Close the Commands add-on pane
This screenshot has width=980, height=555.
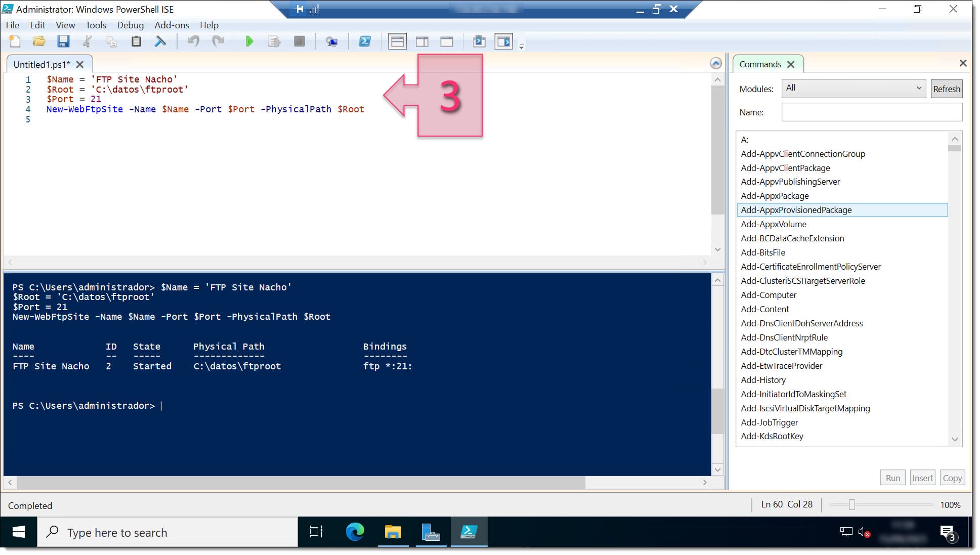(963, 63)
